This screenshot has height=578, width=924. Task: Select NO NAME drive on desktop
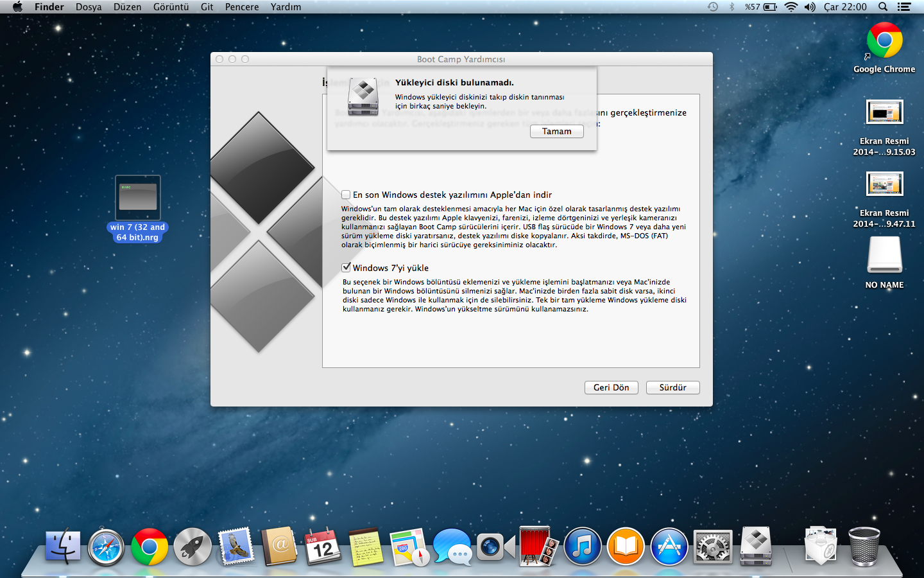884,263
